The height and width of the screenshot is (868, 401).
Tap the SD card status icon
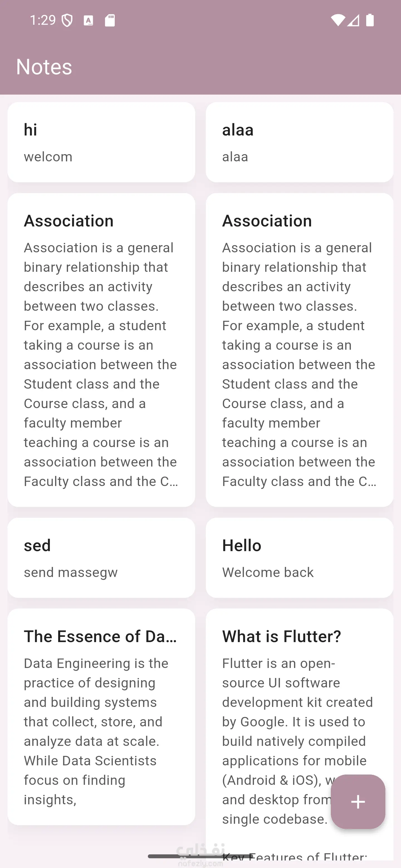[110, 20]
